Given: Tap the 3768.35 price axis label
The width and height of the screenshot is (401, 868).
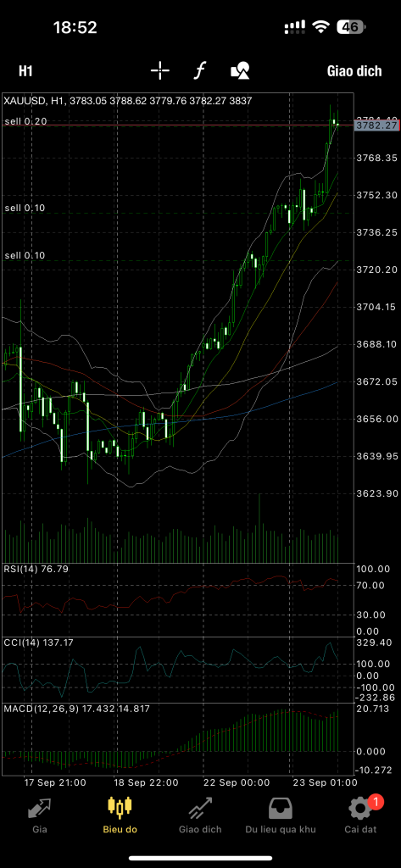Looking at the screenshot, I should (x=376, y=158).
